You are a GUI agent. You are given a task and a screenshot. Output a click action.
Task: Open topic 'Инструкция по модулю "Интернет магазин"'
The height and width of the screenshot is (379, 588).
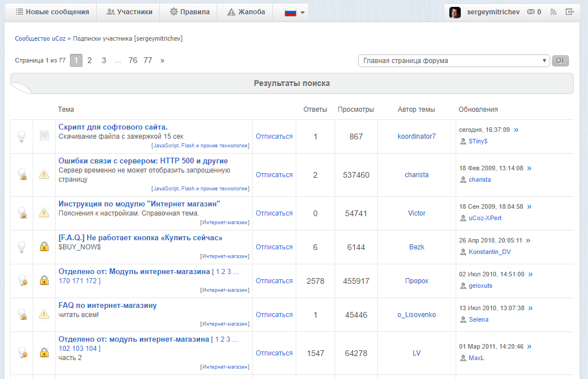[x=139, y=204]
